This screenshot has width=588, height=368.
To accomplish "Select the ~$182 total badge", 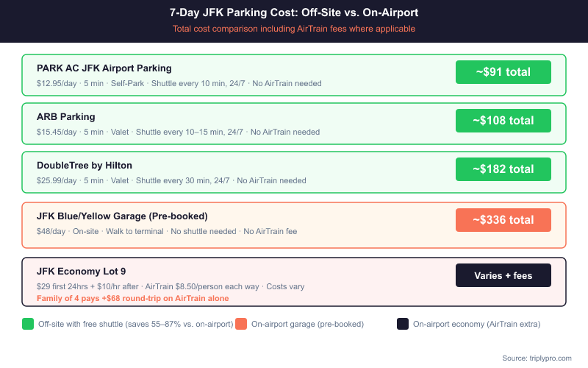I will [x=503, y=169].
